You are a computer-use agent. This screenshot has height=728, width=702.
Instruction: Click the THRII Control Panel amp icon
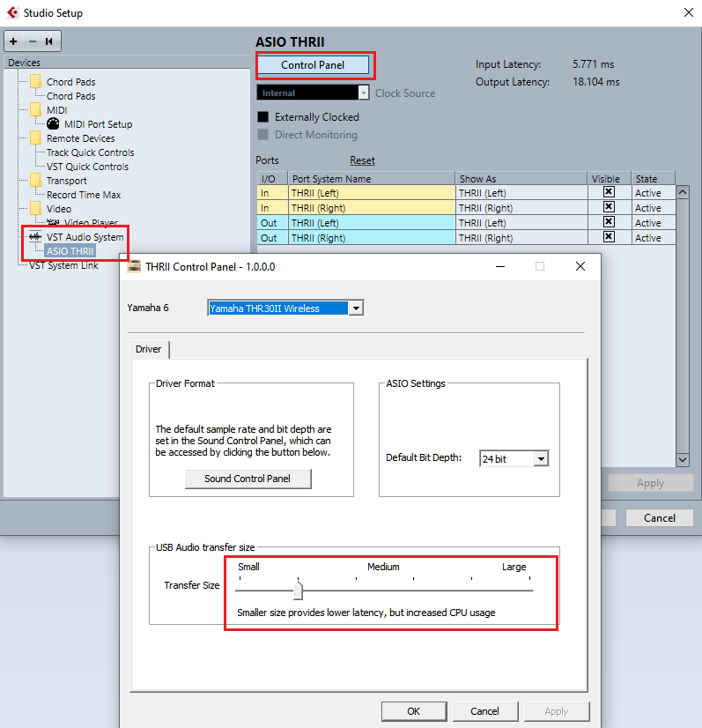pyautogui.click(x=134, y=266)
